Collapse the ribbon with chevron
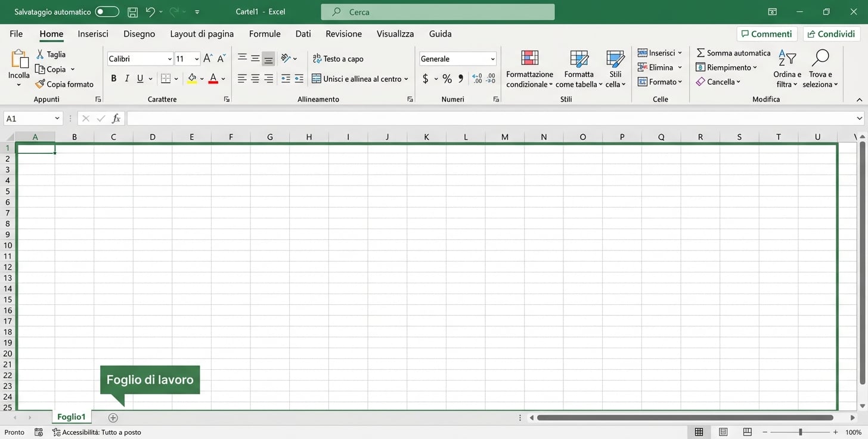This screenshot has height=439, width=868. coord(859,100)
